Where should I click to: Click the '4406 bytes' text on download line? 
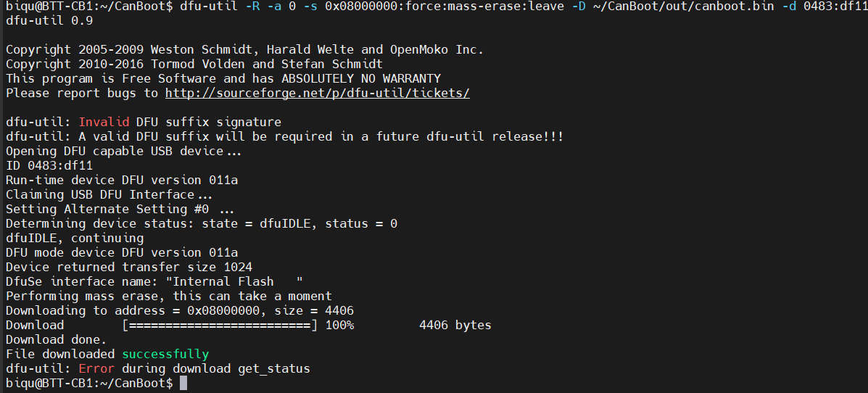455,325
